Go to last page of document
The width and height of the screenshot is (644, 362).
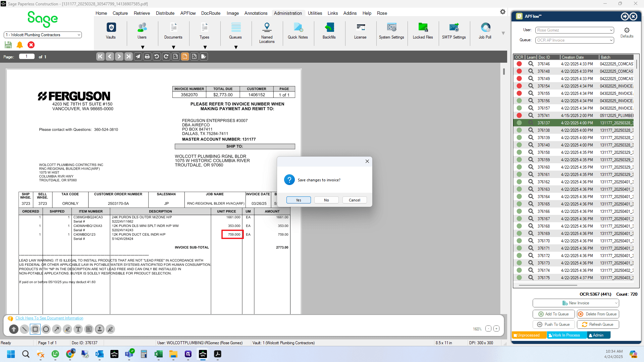128,57
